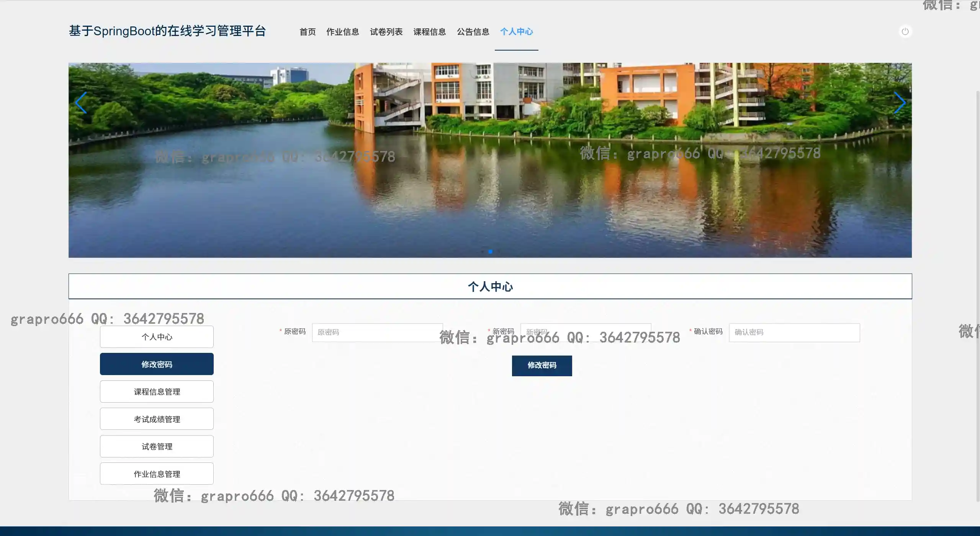Submit with the 修改密码 form button

coord(542,366)
